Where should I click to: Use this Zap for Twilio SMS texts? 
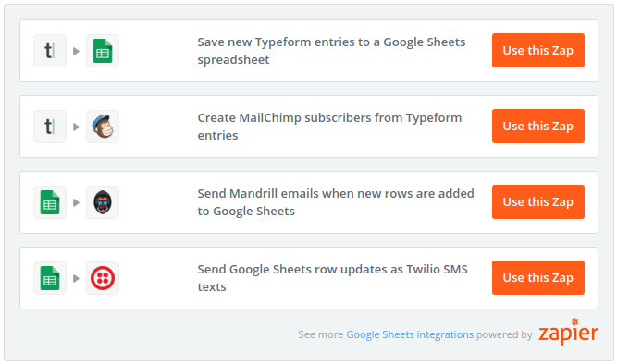tap(537, 277)
